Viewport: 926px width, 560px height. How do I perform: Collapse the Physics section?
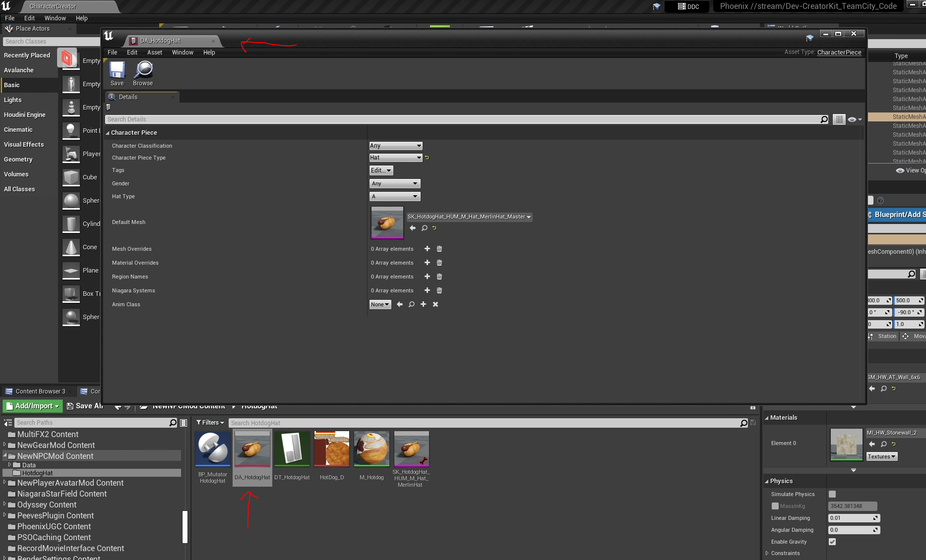(767, 481)
